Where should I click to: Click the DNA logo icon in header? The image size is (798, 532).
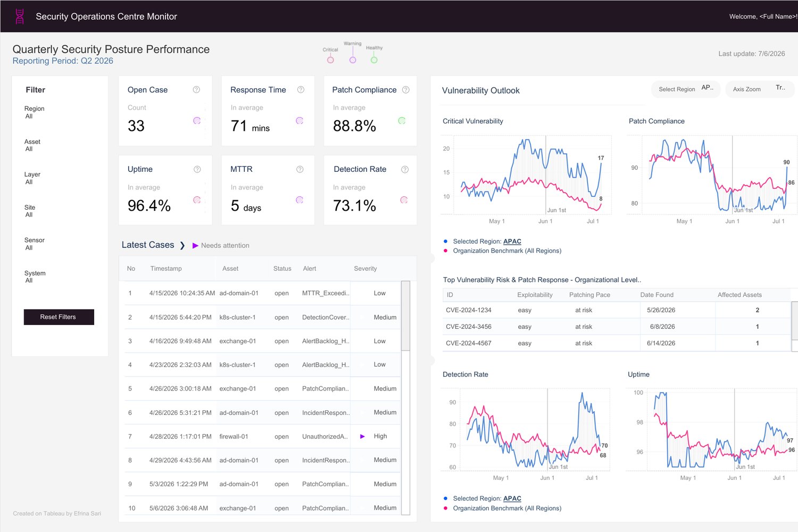click(20, 16)
